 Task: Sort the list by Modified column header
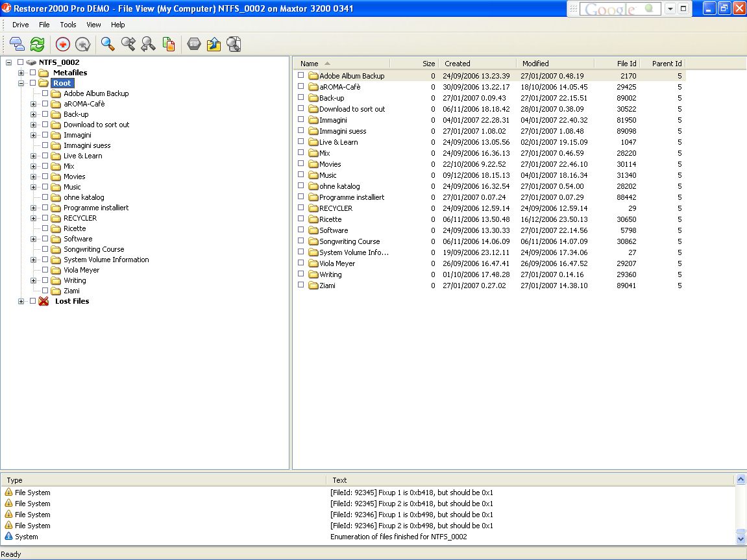point(555,64)
